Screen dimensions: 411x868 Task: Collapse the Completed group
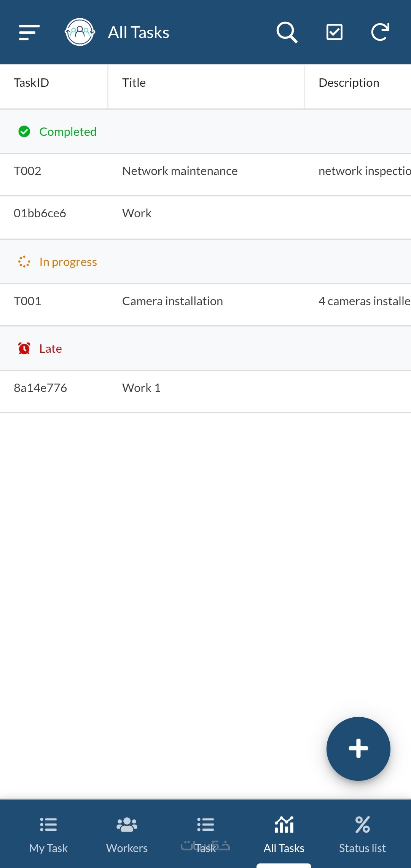68,132
